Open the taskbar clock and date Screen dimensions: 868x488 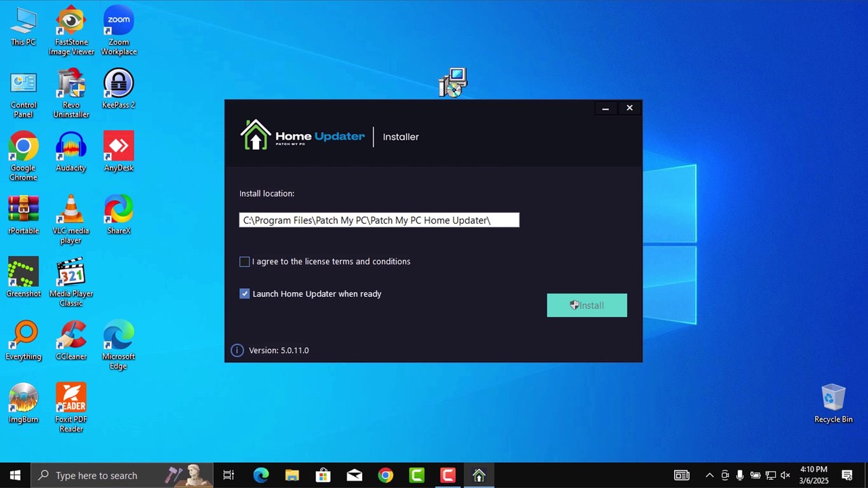(x=814, y=475)
